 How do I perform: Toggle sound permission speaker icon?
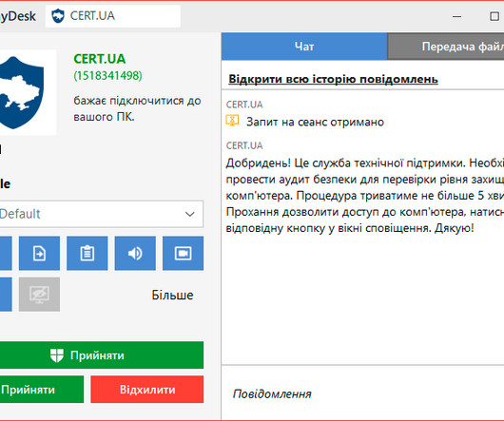135,253
